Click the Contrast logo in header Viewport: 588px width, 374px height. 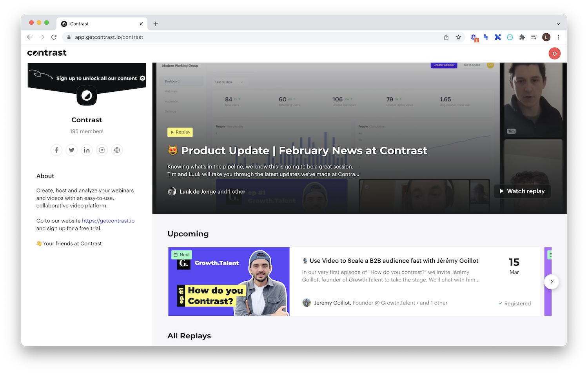point(47,53)
